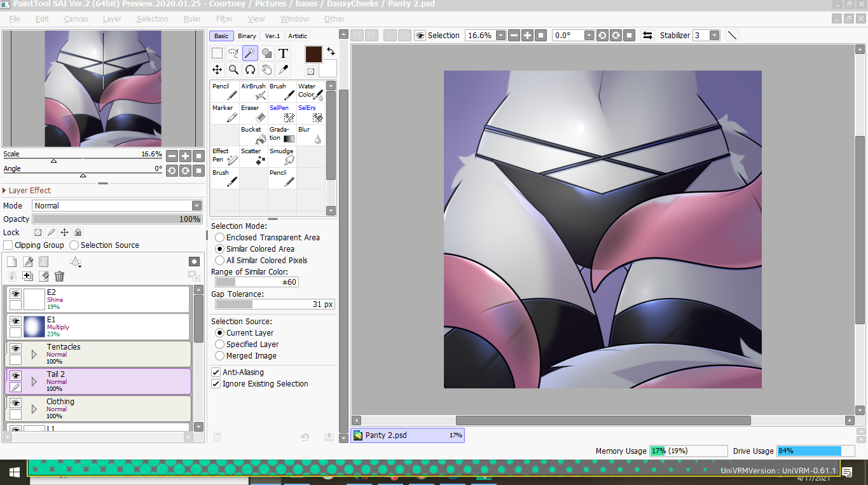
Task: Choose the Scatter brush
Action: pos(254,156)
